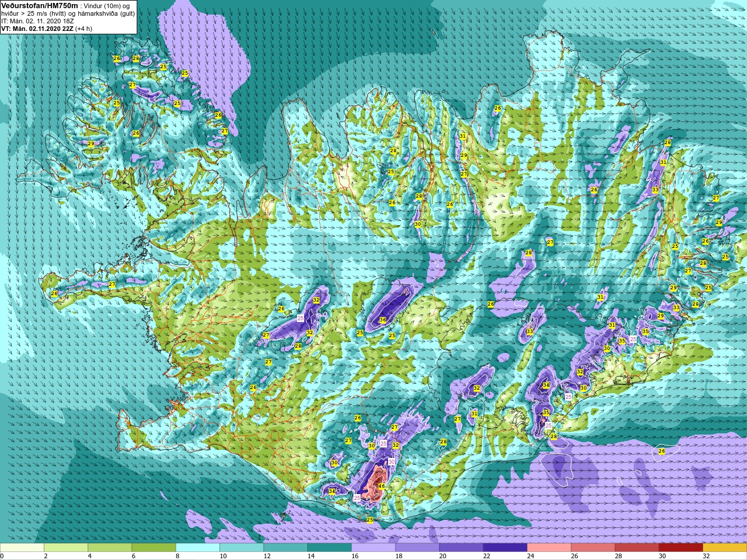The width and height of the screenshot is (747, 560).
Task: Select the light lavender 16–18 m/s legend swatch
Action: tap(373, 548)
